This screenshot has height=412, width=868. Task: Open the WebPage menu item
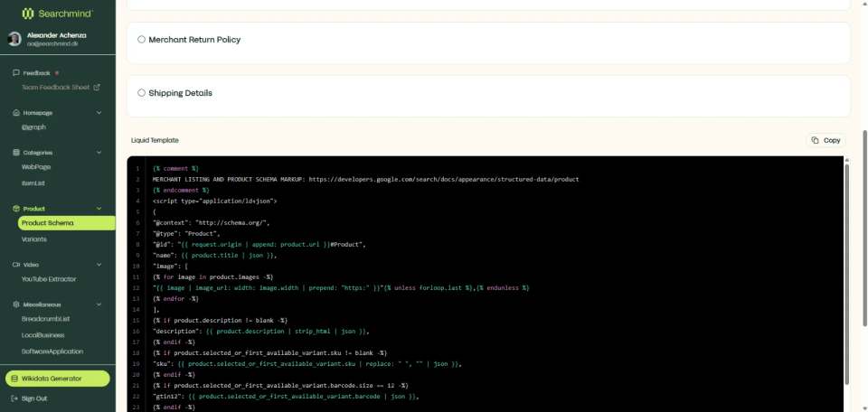[36, 167]
